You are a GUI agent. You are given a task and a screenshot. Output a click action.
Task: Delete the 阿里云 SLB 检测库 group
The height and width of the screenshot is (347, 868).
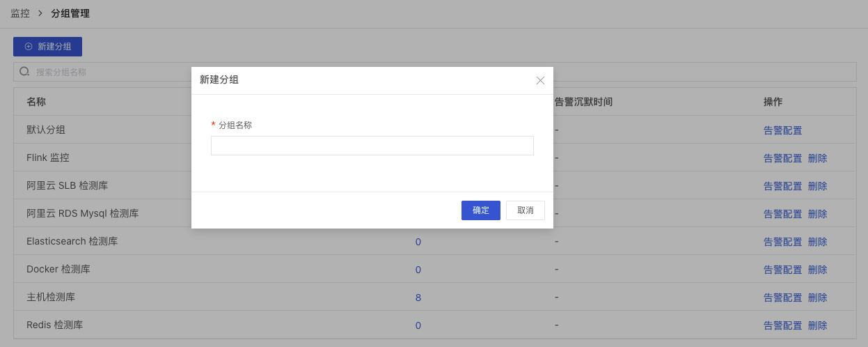(x=817, y=186)
